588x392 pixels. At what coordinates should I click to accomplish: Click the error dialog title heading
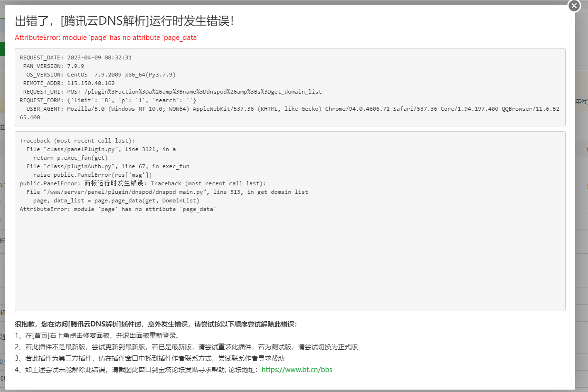pyautogui.click(x=124, y=21)
